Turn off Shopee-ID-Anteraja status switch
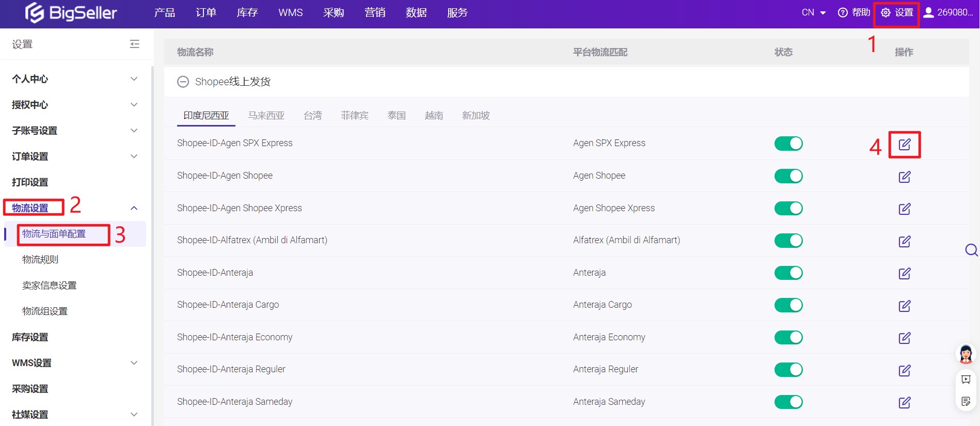The width and height of the screenshot is (980, 426). click(x=788, y=273)
